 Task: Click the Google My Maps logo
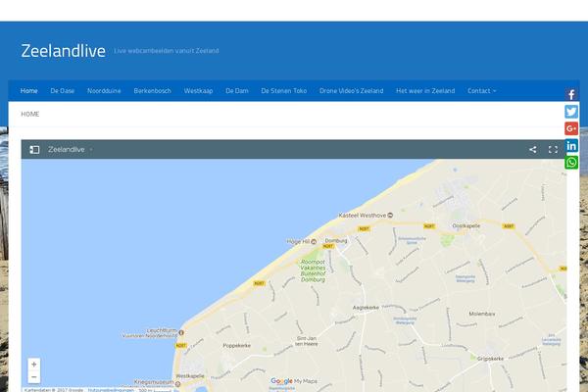[x=294, y=381]
